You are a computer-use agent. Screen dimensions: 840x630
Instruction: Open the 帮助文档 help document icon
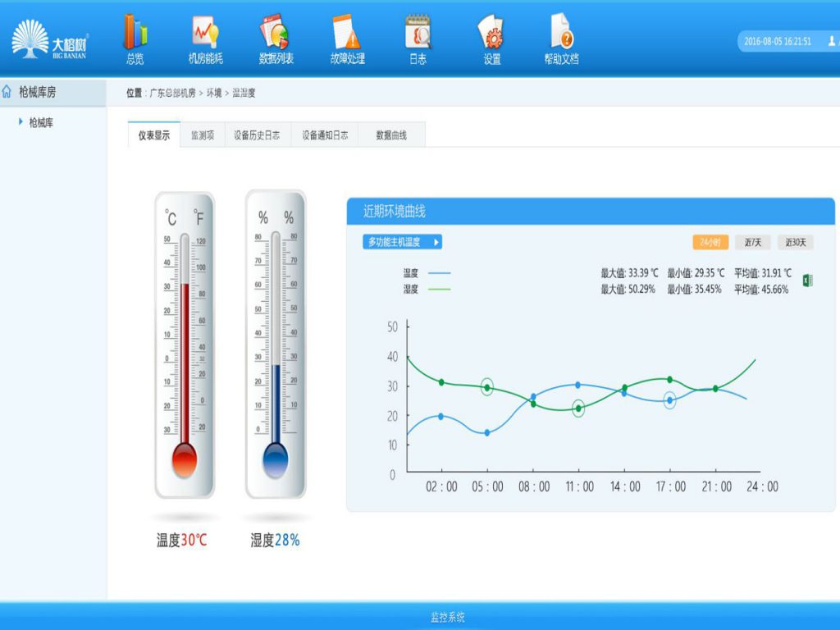pos(561,39)
